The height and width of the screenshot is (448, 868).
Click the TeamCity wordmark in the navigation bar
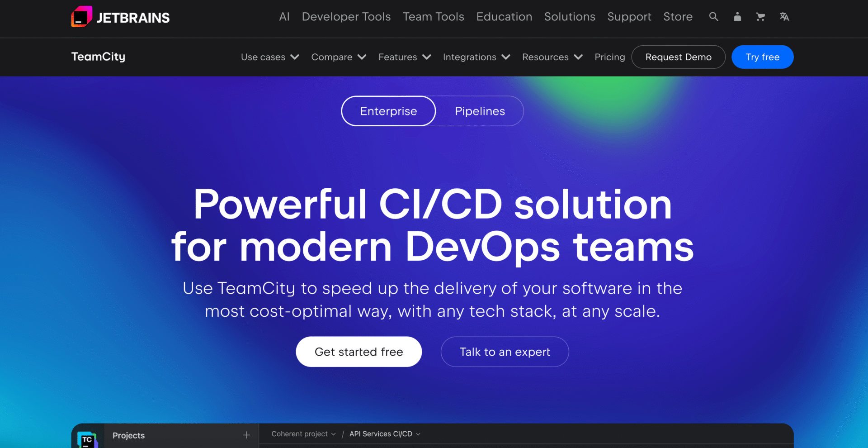pyautogui.click(x=98, y=57)
